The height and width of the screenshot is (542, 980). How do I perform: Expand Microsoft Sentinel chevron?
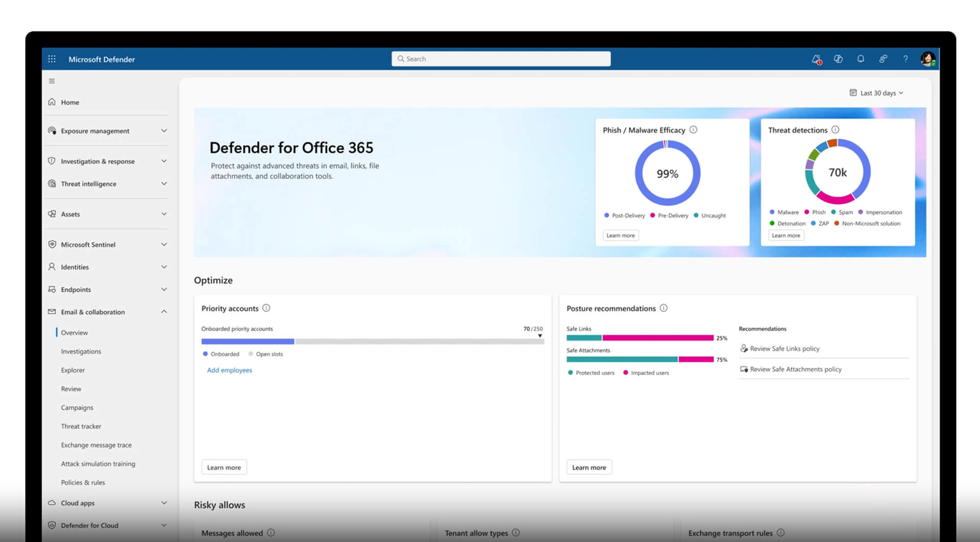click(164, 244)
